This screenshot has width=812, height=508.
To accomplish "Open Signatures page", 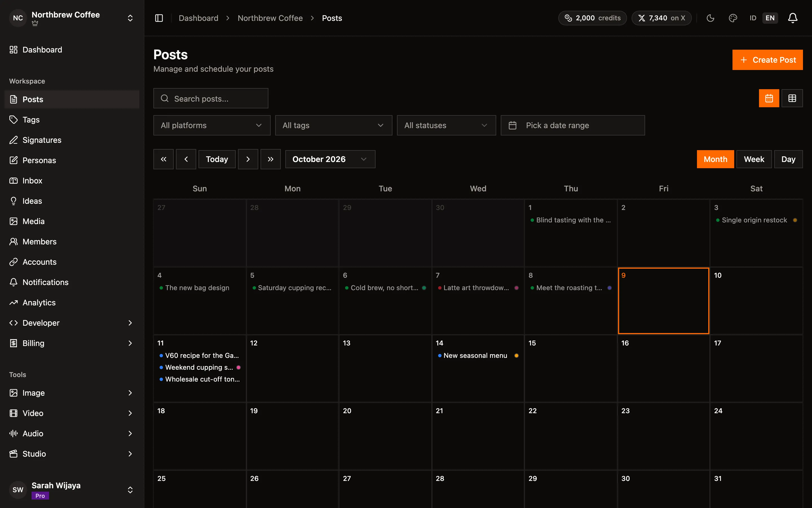I will point(72,140).
